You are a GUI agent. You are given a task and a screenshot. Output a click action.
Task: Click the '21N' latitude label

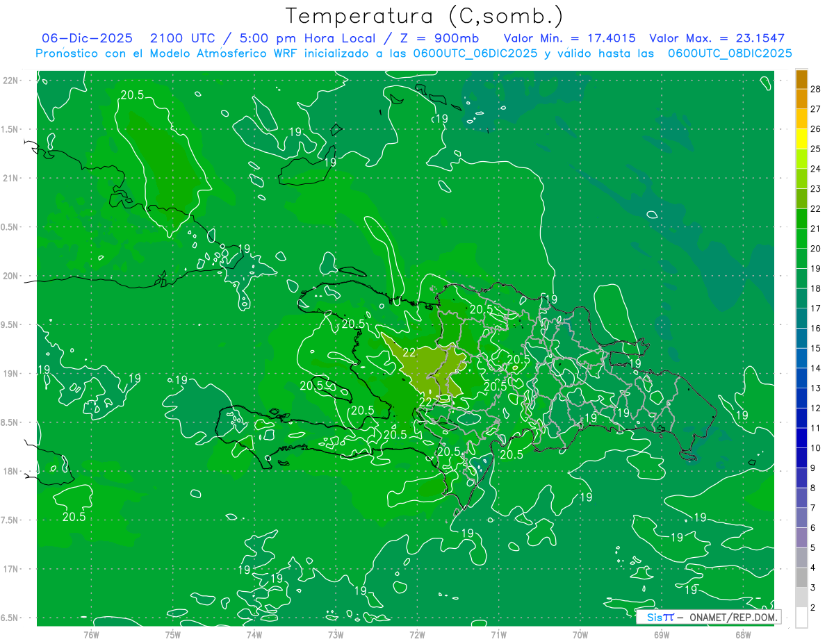tap(10, 178)
